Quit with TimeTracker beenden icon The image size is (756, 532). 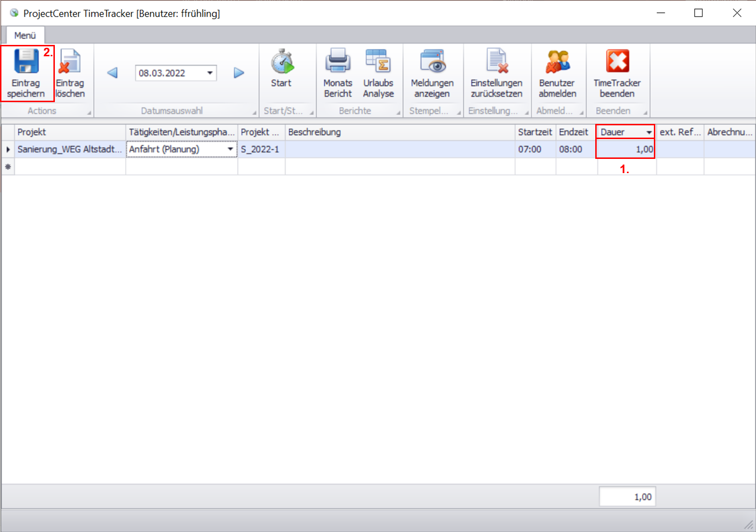617,62
